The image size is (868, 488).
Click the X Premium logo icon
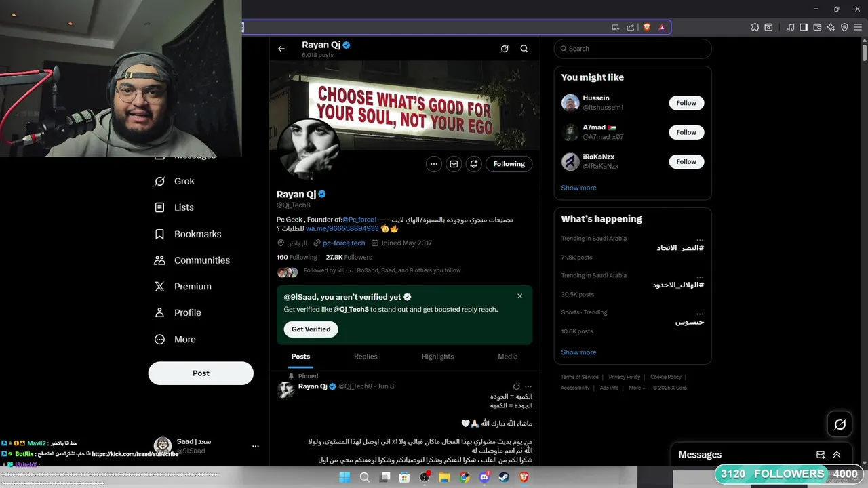coord(159,287)
